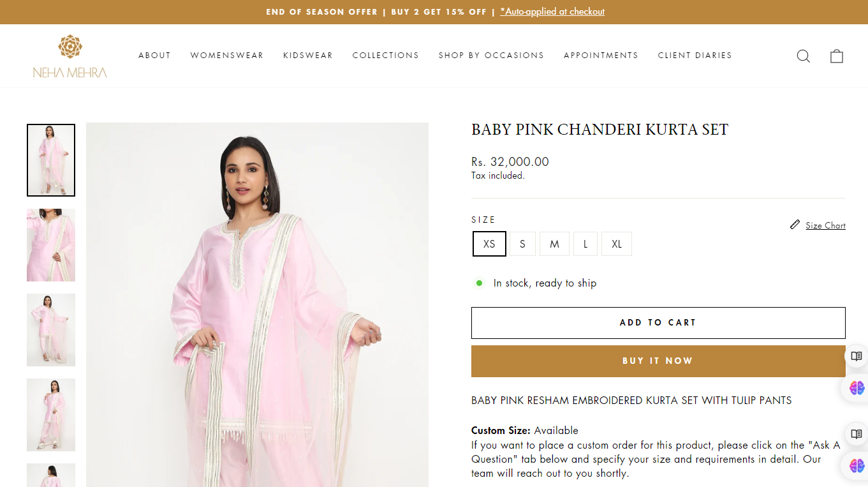Screen dimensions: 868x487
Task: Open Shop By Occasions menu
Action: (x=491, y=56)
